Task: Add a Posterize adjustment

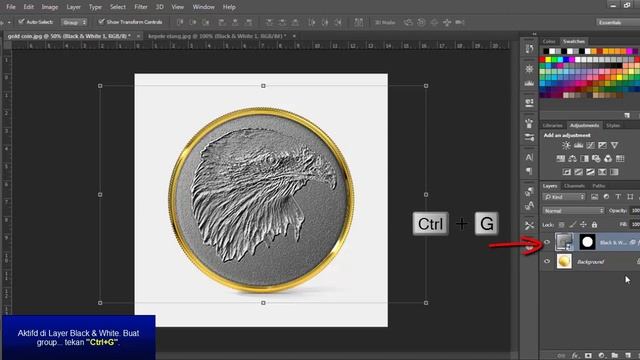Action: [x=578, y=172]
